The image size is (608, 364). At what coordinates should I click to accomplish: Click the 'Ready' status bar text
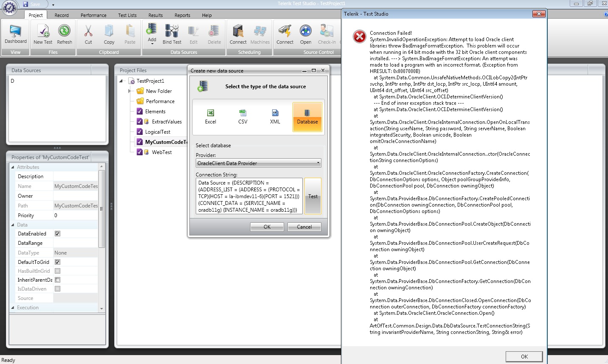(x=8, y=360)
